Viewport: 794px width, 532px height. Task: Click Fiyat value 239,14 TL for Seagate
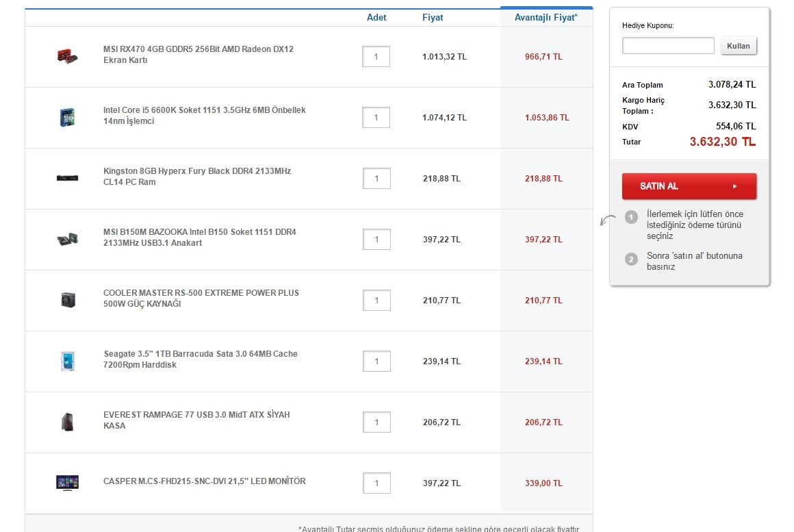441,362
